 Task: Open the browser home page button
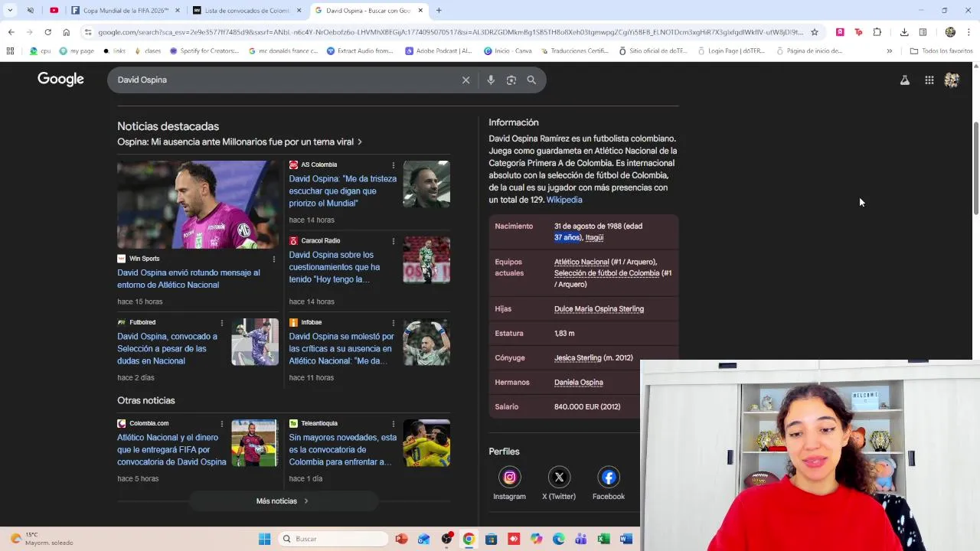click(66, 32)
